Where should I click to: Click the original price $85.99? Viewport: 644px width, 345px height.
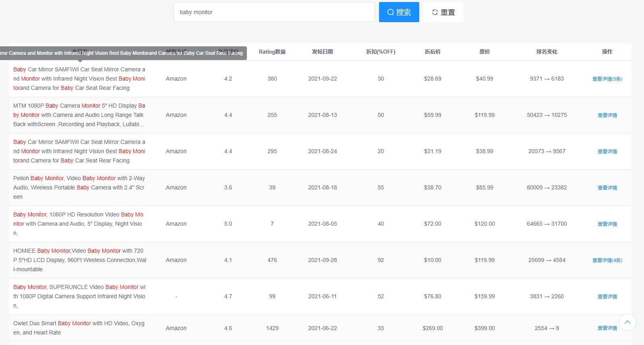485,187
